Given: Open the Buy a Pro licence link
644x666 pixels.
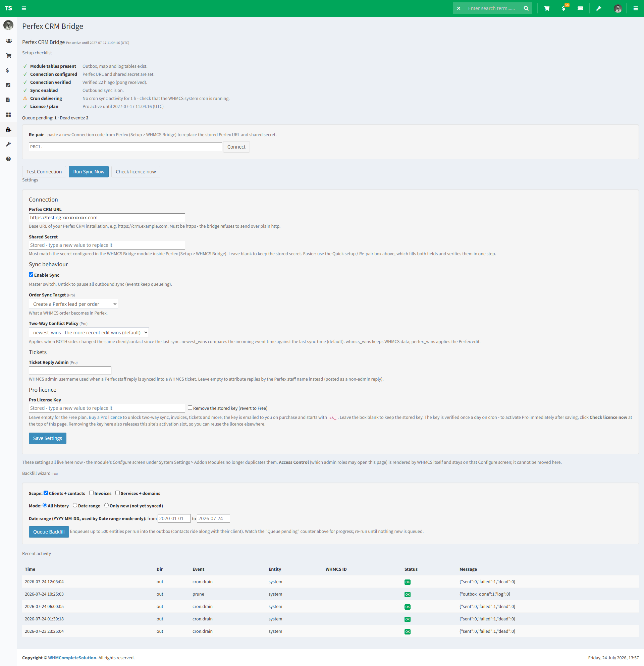Looking at the screenshot, I should 105,418.
